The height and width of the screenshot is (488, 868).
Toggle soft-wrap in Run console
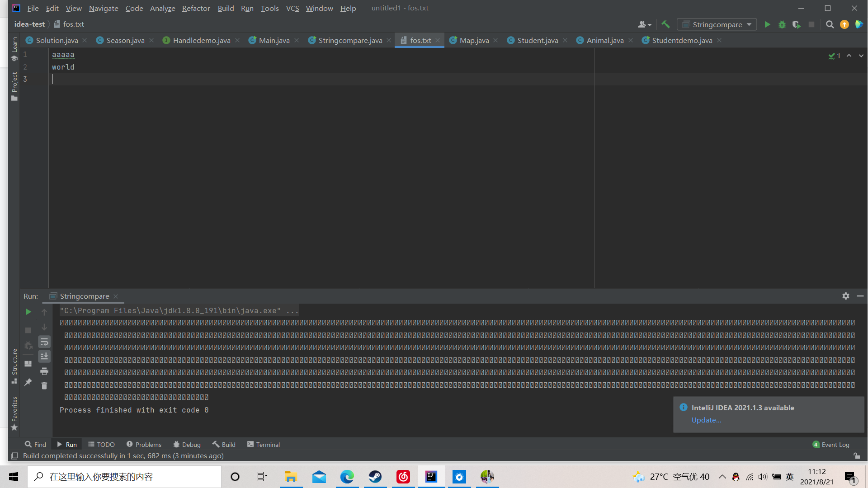[44, 342]
